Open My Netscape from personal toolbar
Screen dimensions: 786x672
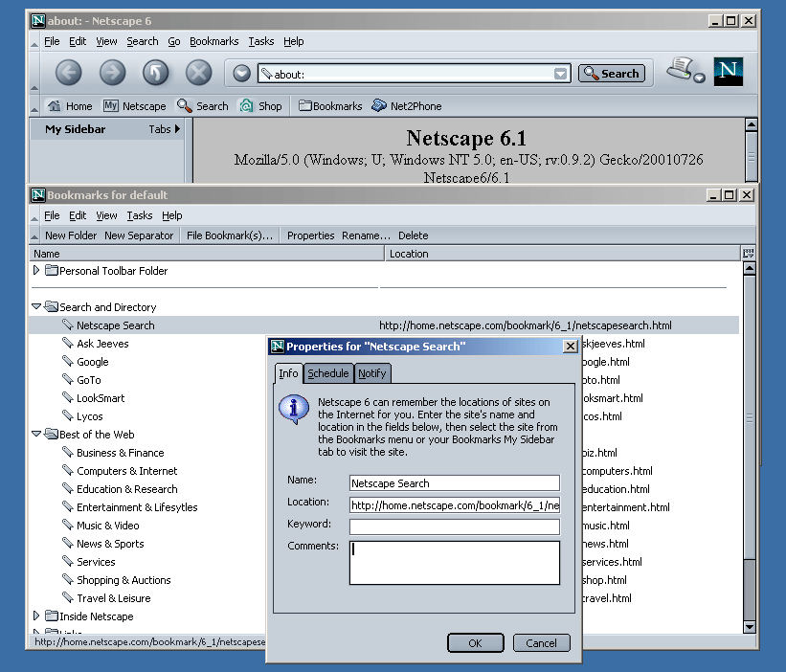pos(134,106)
